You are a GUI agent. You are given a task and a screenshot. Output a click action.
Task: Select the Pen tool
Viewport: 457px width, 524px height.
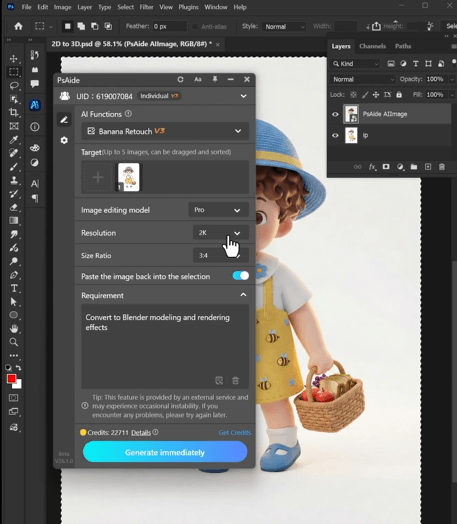click(14, 275)
